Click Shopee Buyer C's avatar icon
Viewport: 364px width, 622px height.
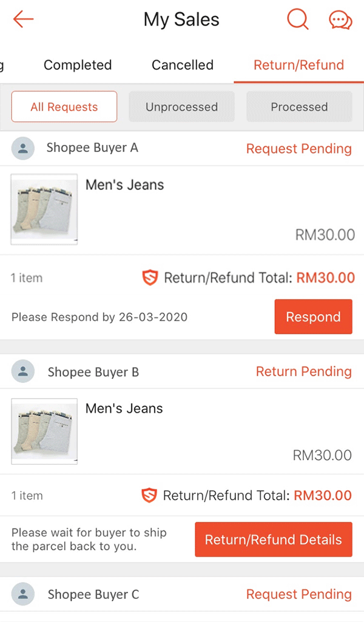point(23,594)
